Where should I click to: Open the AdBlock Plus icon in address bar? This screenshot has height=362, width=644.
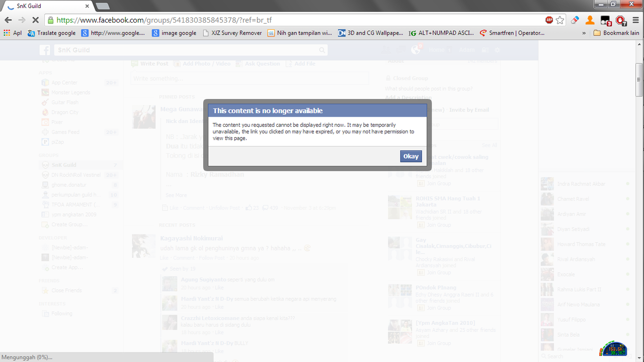(549, 20)
